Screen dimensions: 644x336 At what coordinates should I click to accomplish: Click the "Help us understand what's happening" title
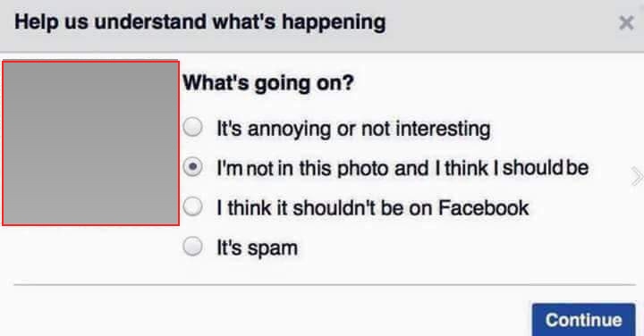coord(200,22)
